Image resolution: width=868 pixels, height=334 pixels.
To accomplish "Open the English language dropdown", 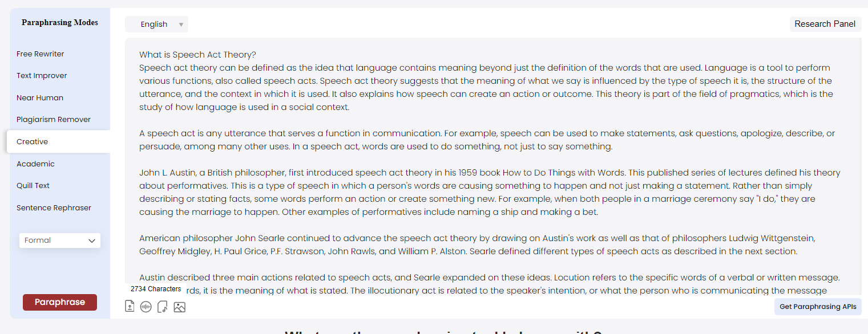I will click(156, 25).
